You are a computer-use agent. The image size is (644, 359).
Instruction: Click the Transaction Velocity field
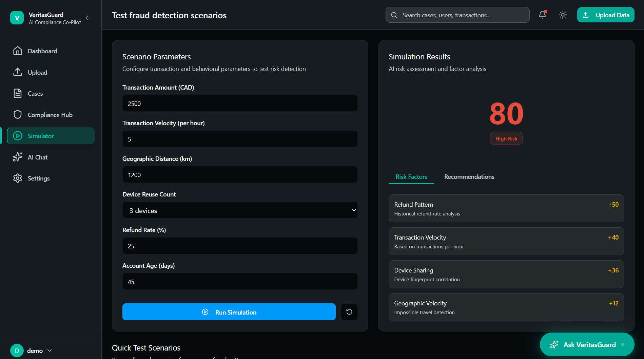click(x=240, y=139)
